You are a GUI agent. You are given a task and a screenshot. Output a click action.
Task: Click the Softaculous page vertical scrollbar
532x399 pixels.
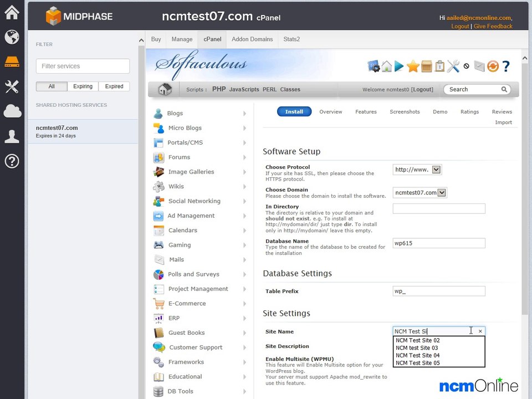[525, 190]
